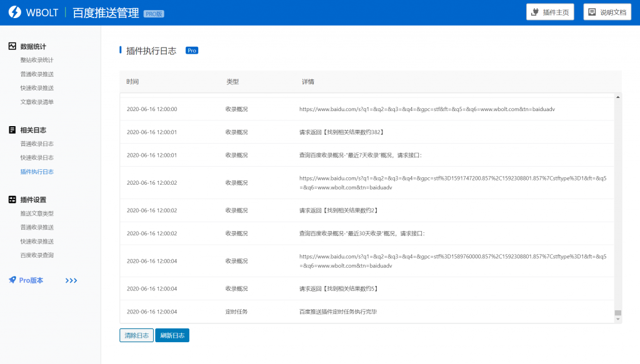640x364 pixels.
Task: Click the Pro版本 rocket icon in sidebar
Action: pos(12,280)
